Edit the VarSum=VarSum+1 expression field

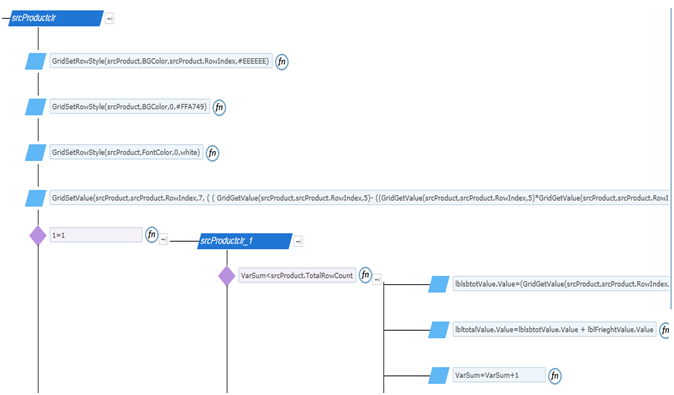coord(499,375)
